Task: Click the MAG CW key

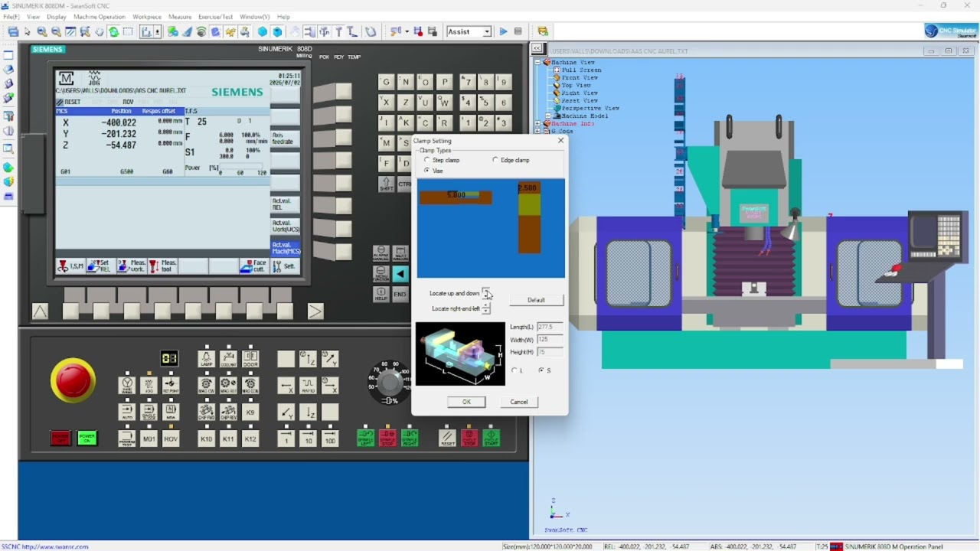Action: [206, 385]
